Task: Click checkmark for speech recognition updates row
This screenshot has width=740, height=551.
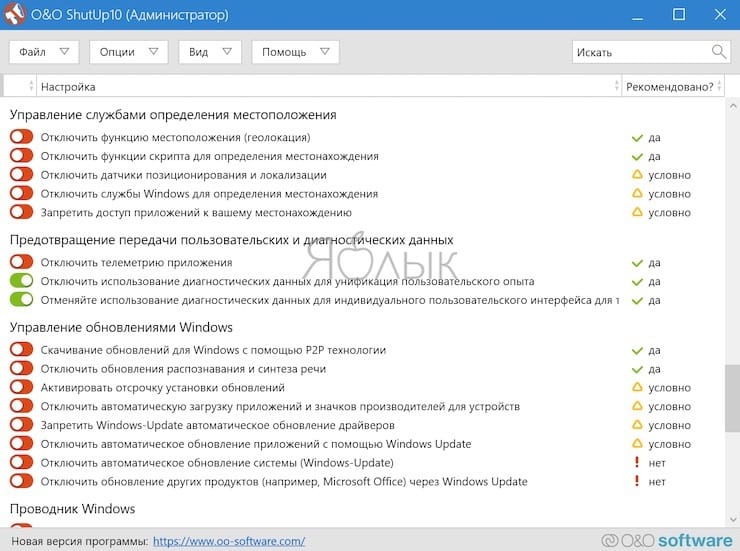Action: pyautogui.click(x=637, y=369)
